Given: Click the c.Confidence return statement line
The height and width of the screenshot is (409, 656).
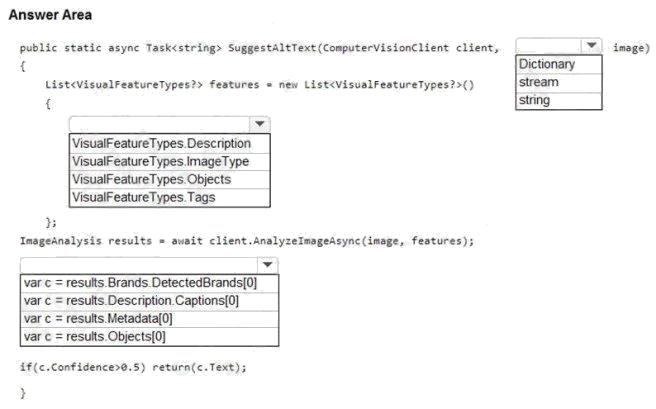Looking at the screenshot, I should (x=133, y=368).
